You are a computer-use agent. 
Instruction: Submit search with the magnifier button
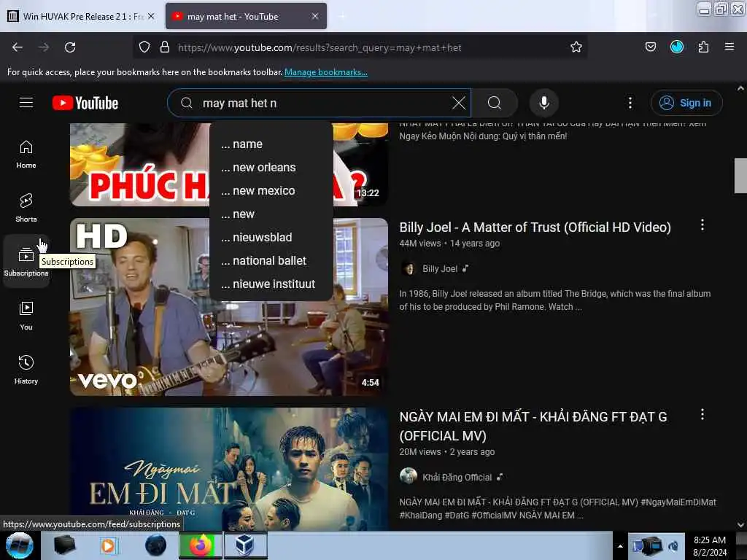click(495, 103)
